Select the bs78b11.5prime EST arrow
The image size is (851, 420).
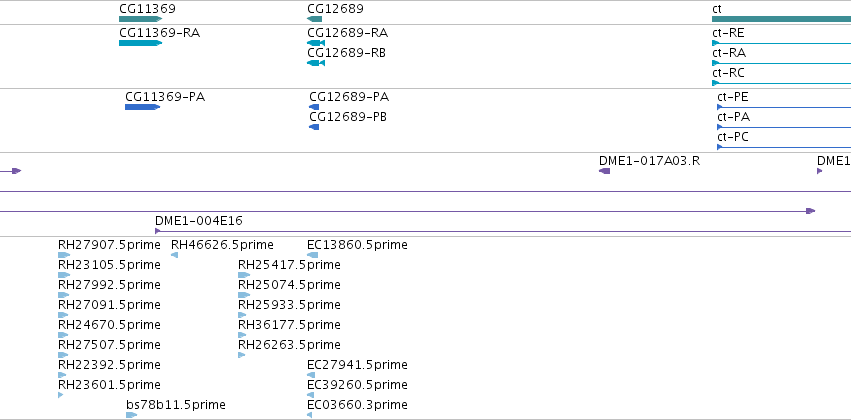pos(131,415)
